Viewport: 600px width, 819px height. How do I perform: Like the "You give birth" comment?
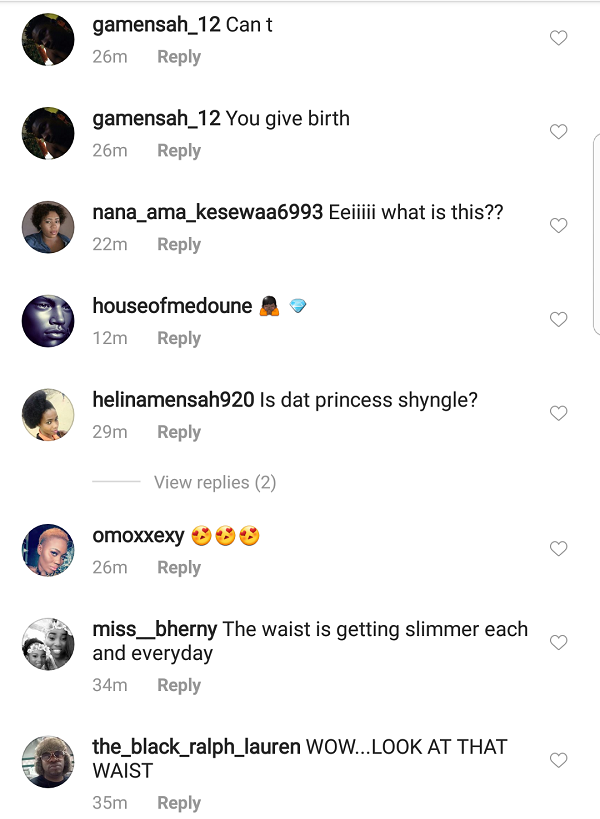(558, 131)
